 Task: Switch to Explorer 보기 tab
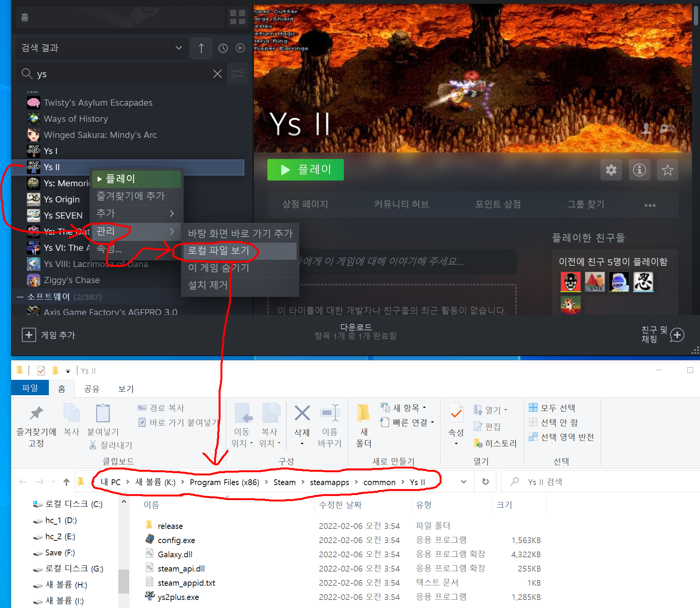(126, 389)
